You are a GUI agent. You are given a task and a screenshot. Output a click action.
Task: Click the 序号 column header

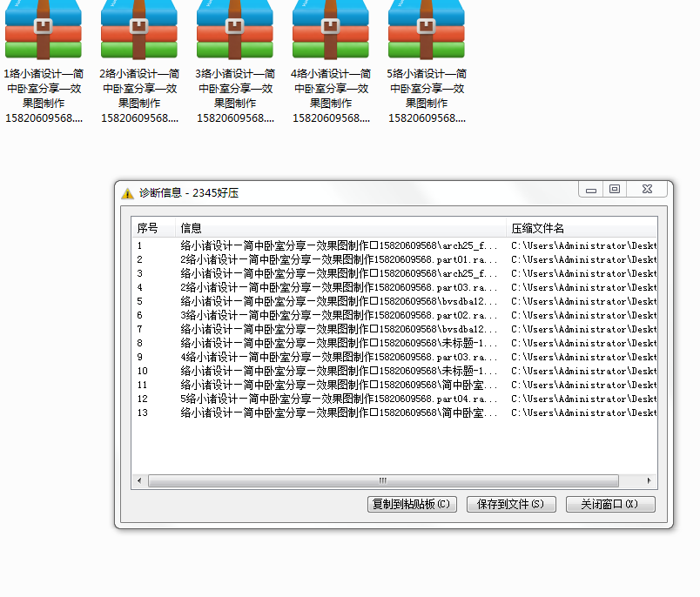(x=153, y=229)
